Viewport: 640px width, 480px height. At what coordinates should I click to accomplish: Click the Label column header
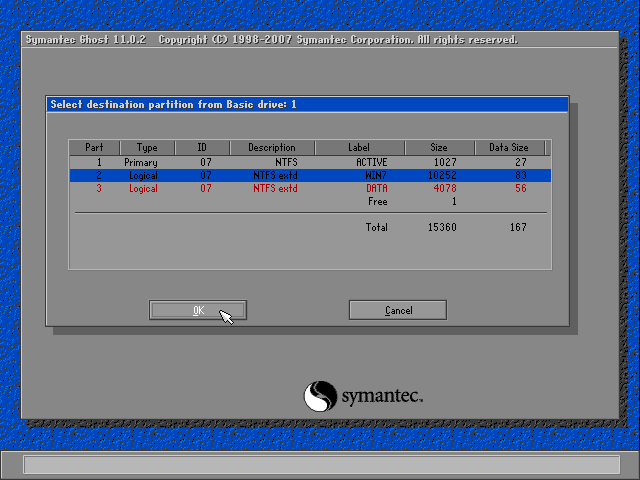click(358, 148)
